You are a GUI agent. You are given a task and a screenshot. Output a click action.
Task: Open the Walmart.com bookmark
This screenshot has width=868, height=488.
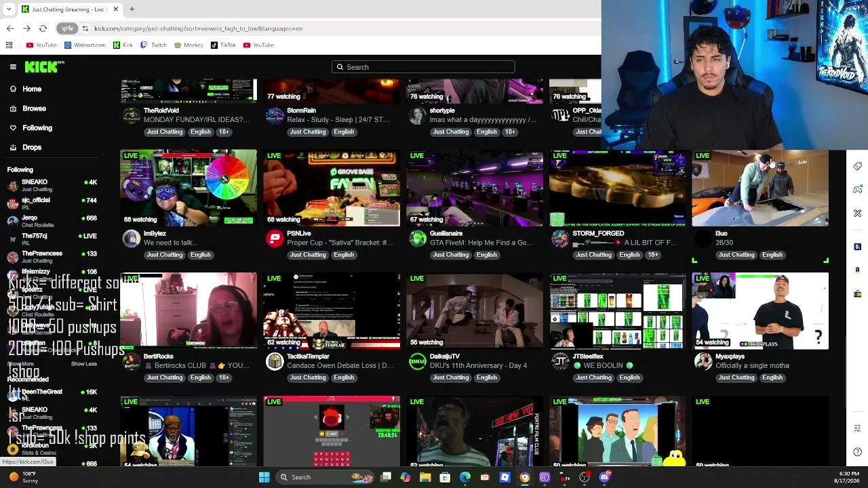pos(85,45)
